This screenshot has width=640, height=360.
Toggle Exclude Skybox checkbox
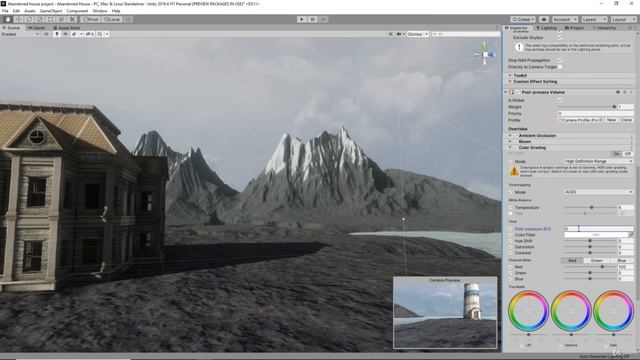point(560,37)
